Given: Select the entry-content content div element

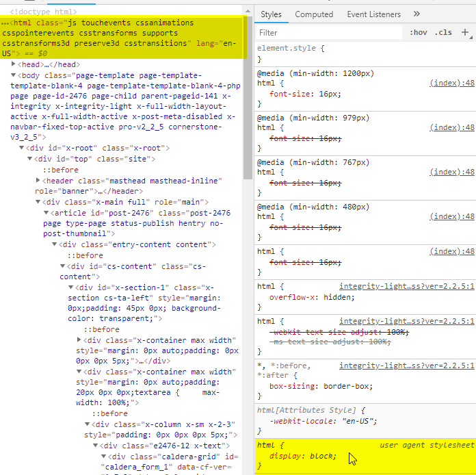Looking at the screenshot, I should coord(137,244).
